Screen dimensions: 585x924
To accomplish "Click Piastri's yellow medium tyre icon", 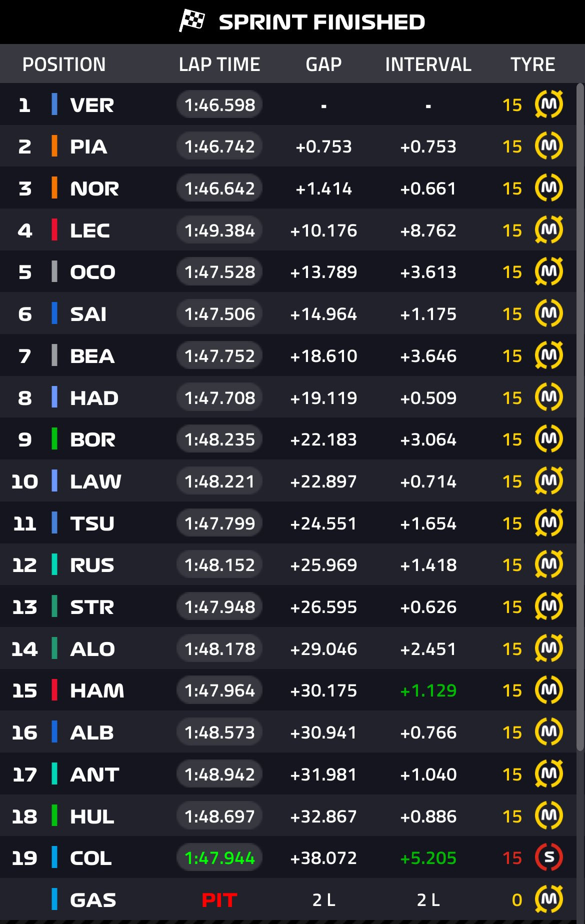I will tap(549, 146).
